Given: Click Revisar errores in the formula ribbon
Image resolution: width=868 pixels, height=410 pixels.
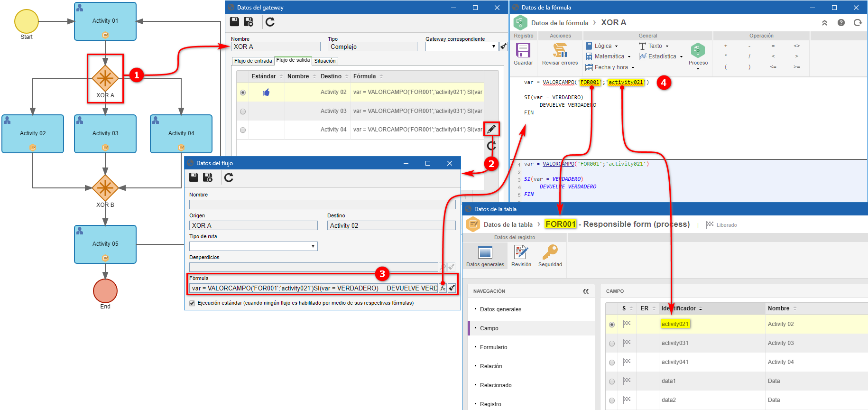Looking at the screenshot, I should 560,54.
